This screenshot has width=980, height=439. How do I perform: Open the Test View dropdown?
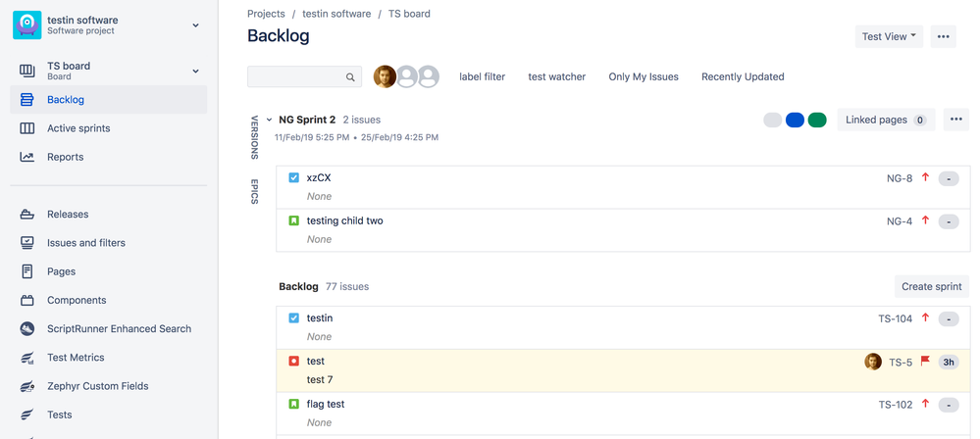[x=889, y=36]
